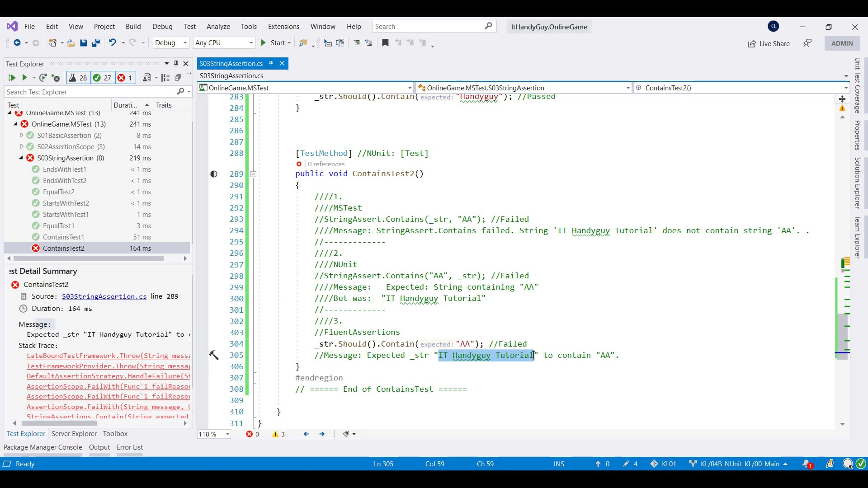
Task: Click the Live Share button
Action: (769, 44)
